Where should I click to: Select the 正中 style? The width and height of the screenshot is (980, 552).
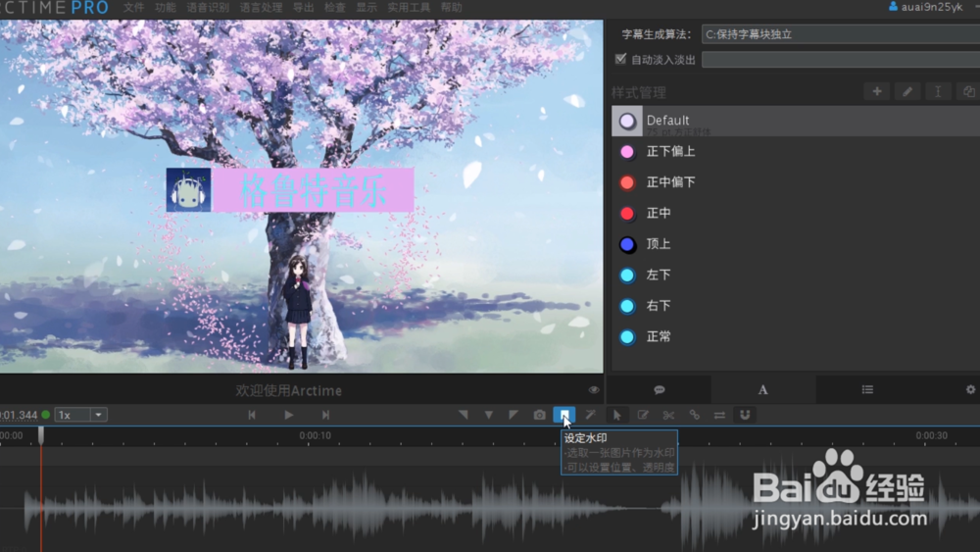659,213
